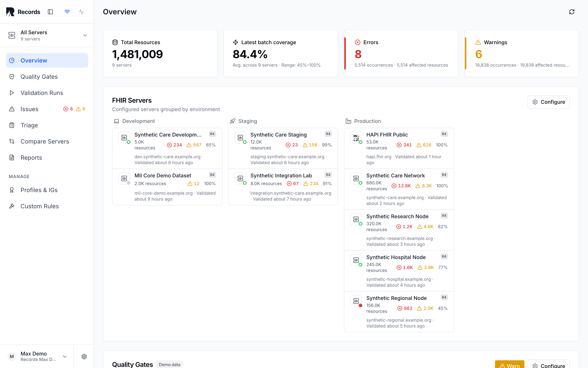This screenshot has width=588, height=368.
Task: Click the Development laptop icon
Action: point(116,121)
